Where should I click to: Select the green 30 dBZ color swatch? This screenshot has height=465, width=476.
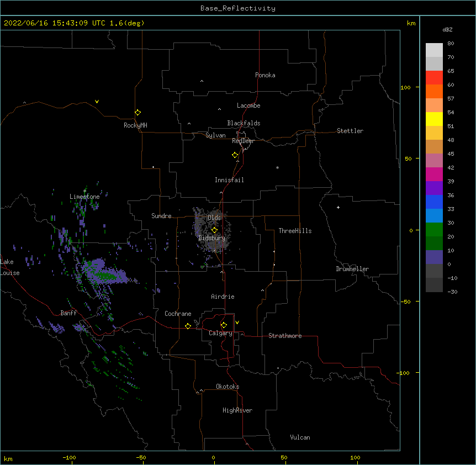(434, 230)
